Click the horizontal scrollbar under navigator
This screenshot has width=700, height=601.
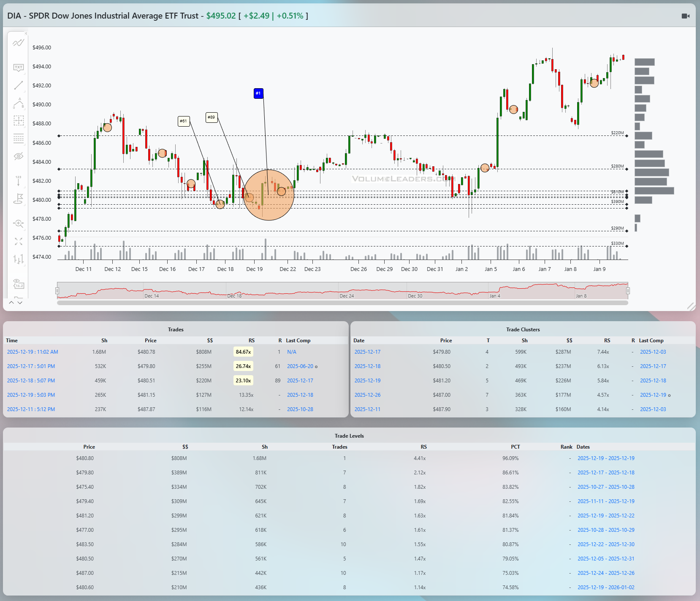(x=342, y=303)
